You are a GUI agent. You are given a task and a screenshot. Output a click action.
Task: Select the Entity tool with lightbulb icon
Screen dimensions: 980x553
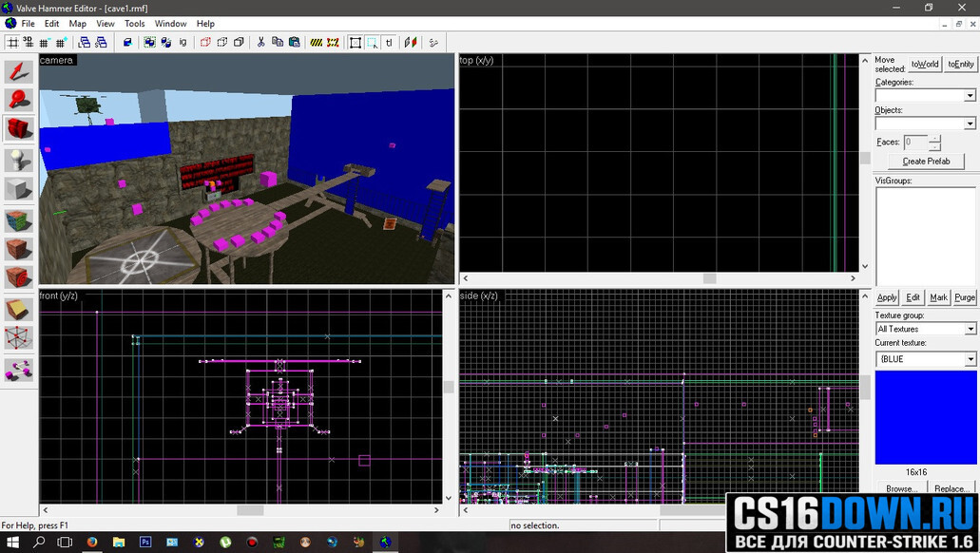(19, 160)
